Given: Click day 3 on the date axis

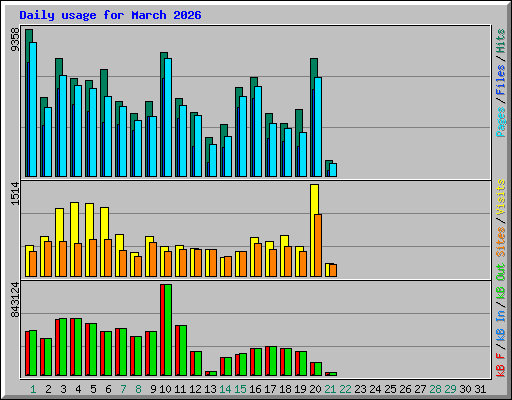Looking at the screenshot, I should tap(63, 389).
